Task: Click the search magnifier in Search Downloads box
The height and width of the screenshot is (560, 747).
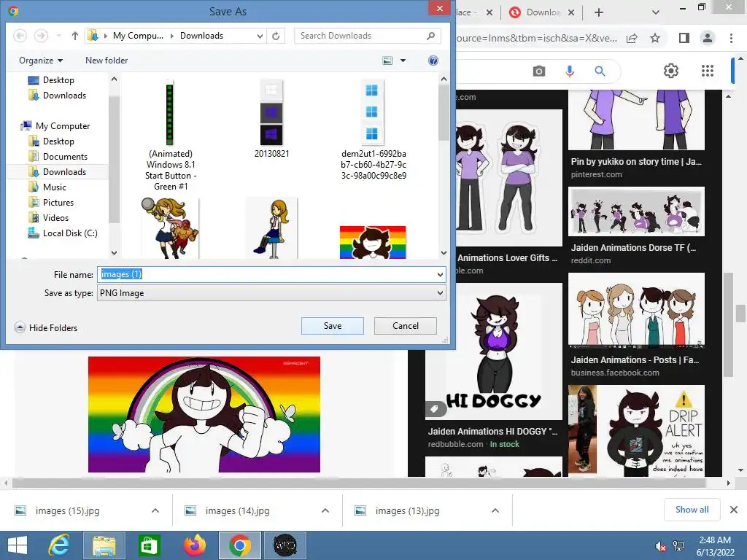Action: tap(430, 36)
